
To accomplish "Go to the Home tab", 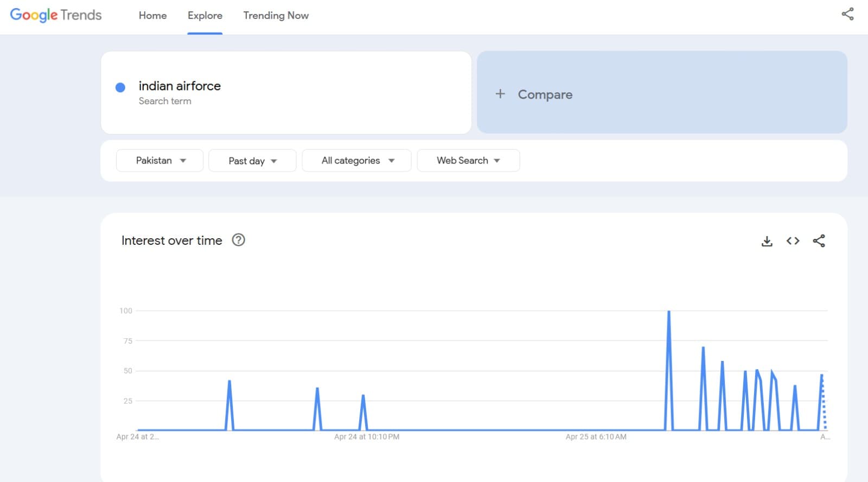I will [x=152, y=16].
